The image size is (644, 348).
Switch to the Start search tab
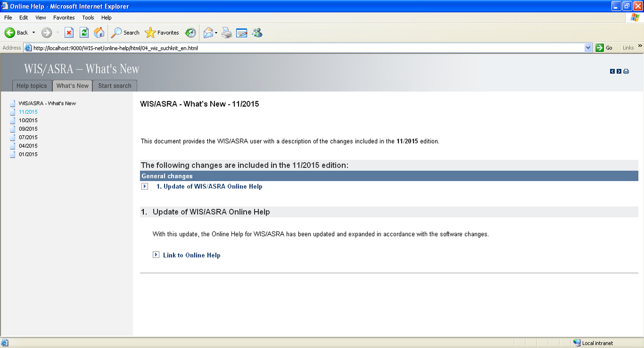115,85
